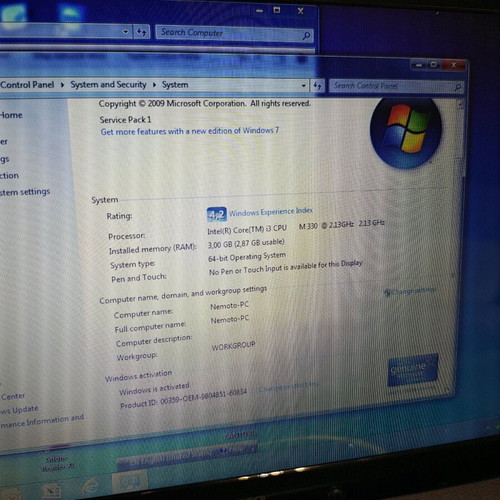Click the Full computer name value Nemoto-PC
Image resolution: width=500 pixels, height=500 pixels.
tap(230, 319)
